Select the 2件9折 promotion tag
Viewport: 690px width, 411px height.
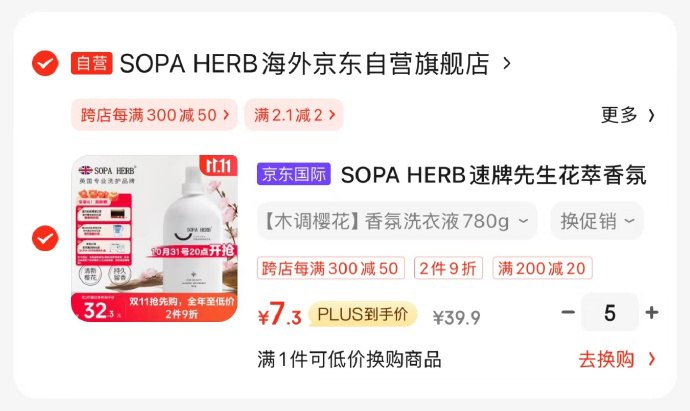[x=448, y=268]
